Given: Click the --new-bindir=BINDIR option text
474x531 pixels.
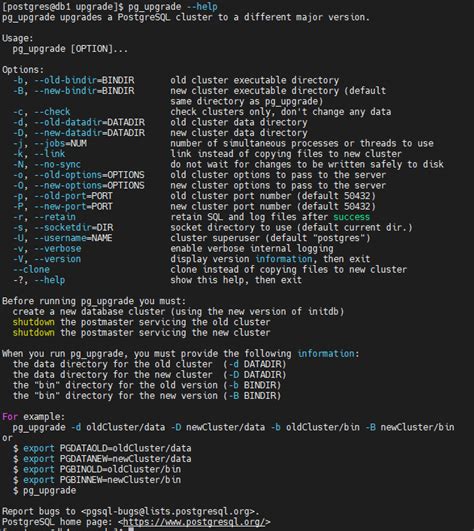Looking at the screenshot, I should click(x=84, y=91).
